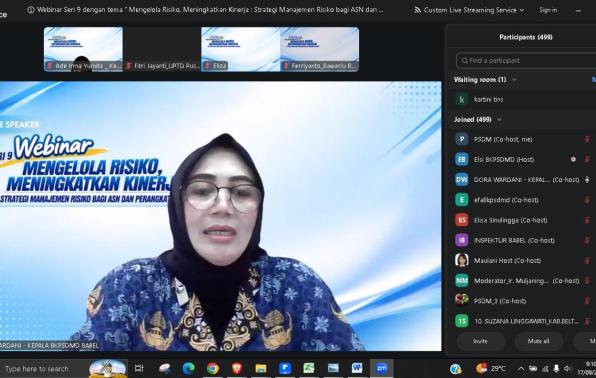Click the PSDM participant avatar icon
This screenshot has height=378, width=596.
click(462, 139)
